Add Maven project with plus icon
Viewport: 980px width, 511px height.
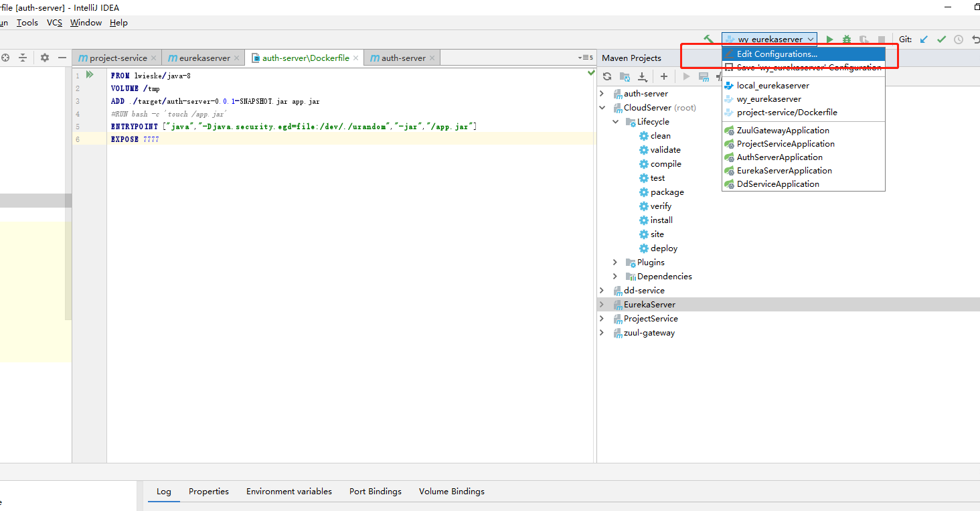[x=664, y=76]
